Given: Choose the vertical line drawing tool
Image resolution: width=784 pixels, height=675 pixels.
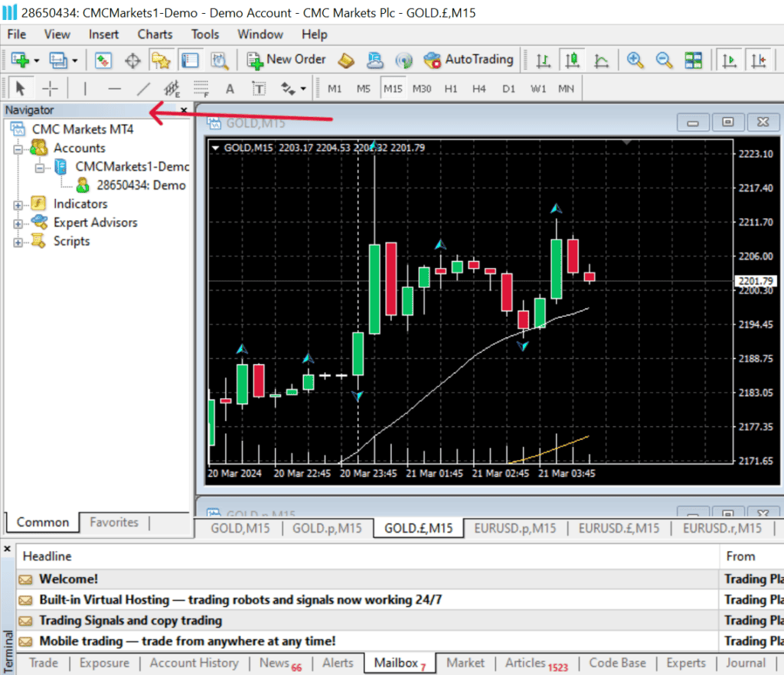Looking at the screenshot, I should click(x=85, y=89).
